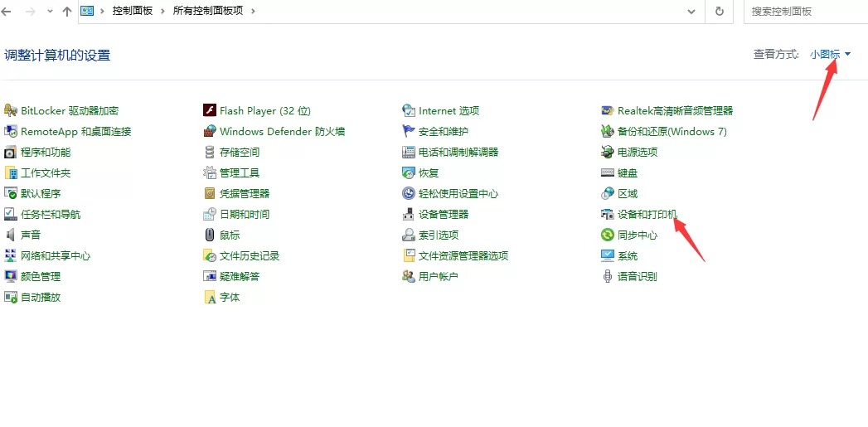Viewport: 868px width, 427px height.
Task: Click the Windows Defender 防火墙 icon
Action: click(209, 131)
